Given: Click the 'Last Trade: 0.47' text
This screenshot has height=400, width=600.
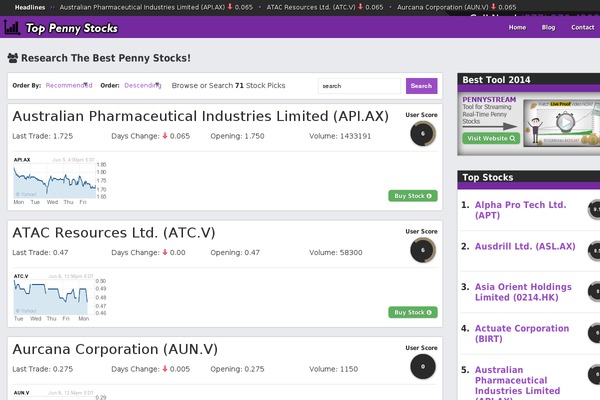Looking at the screenshot, I should tap(40, 253).
